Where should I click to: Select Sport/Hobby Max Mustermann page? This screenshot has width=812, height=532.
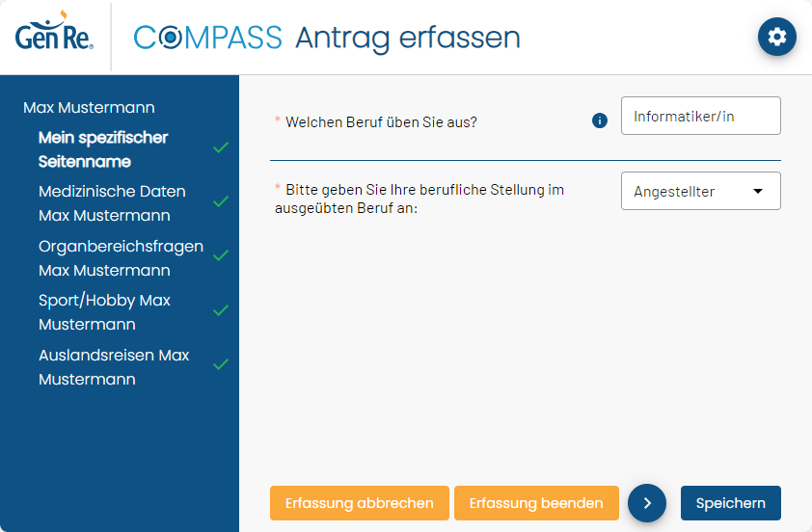104,312
